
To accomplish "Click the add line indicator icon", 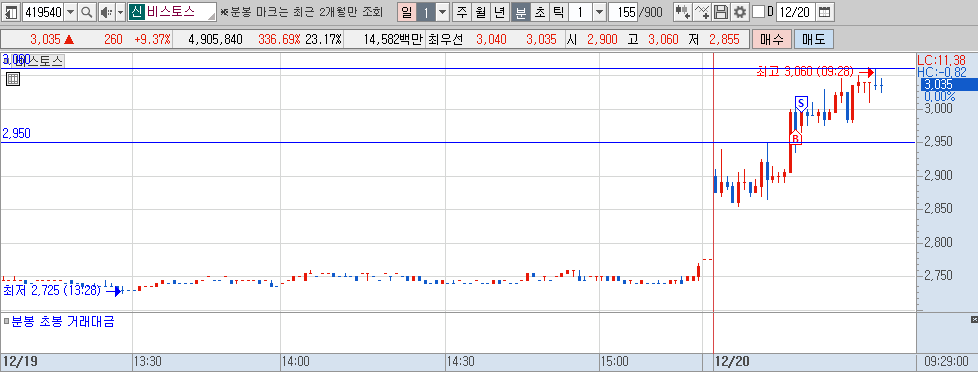I will click(x=702, y=11).
